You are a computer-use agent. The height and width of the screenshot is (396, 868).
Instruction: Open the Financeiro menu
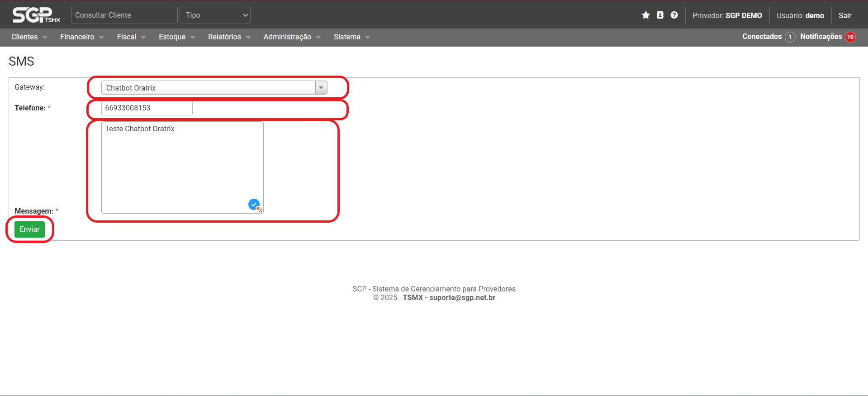(x=82, y=37)
